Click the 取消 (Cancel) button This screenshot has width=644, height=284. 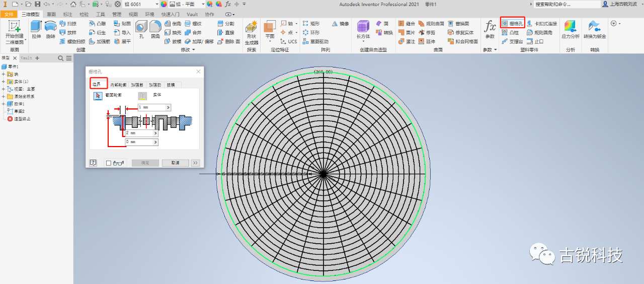point(175,163)
